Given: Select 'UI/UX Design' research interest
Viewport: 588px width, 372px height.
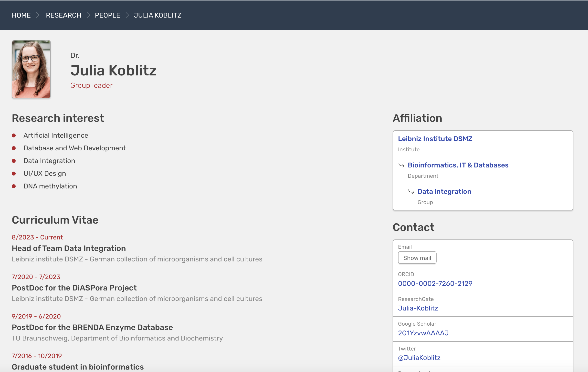Looking at the screenshot, I should coord(45,173).
